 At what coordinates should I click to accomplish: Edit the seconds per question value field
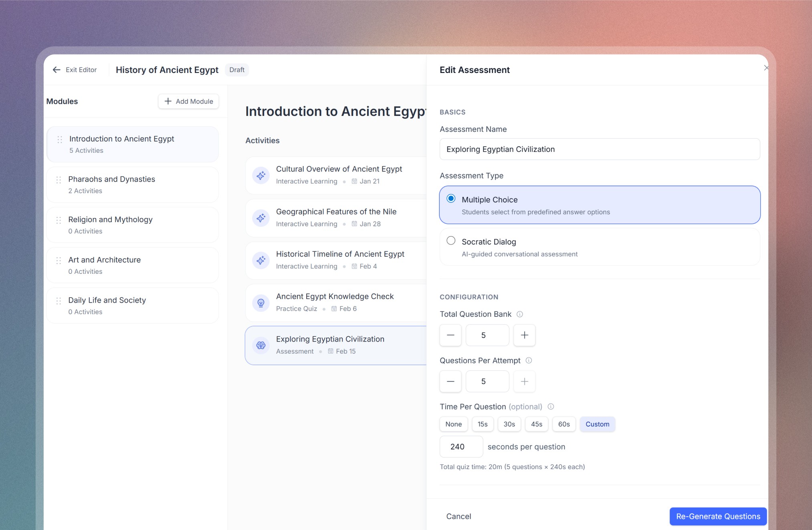tap(461, 447)
